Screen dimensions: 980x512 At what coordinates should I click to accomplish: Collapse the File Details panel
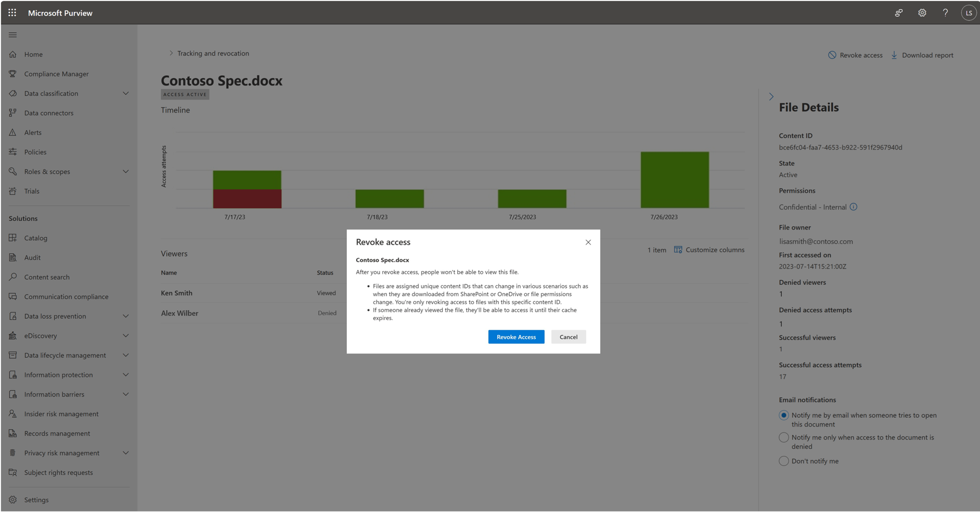772,96
